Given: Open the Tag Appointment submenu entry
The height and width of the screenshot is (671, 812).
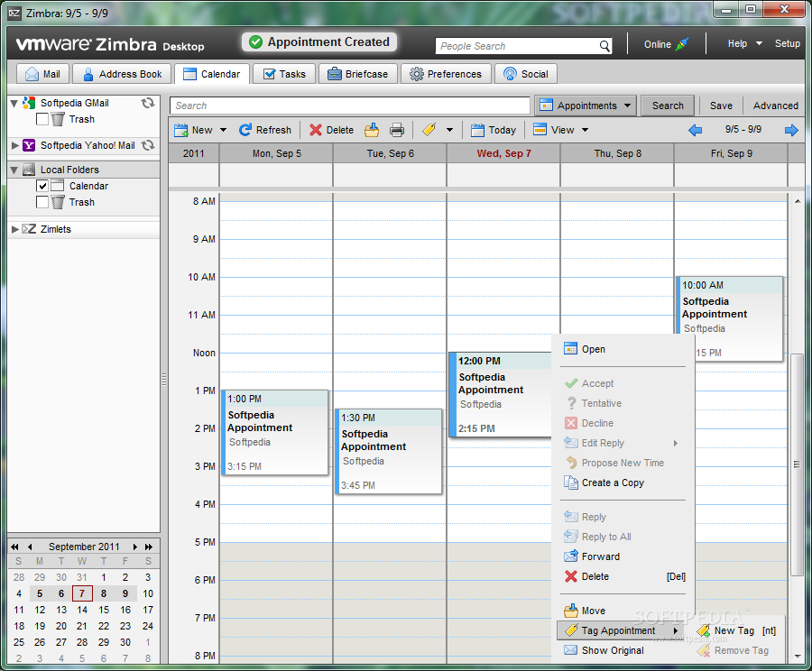Looking at the screenshot, I should point(621,630).
